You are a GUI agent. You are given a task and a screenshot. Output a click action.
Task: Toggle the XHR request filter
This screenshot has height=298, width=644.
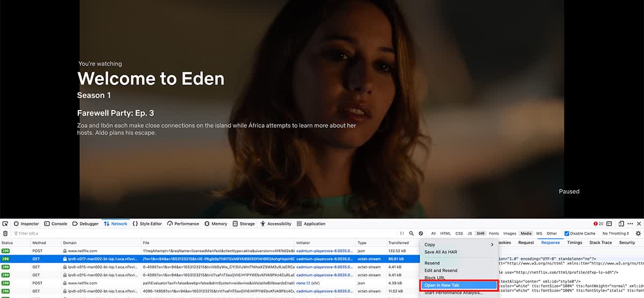click(481, 234)
